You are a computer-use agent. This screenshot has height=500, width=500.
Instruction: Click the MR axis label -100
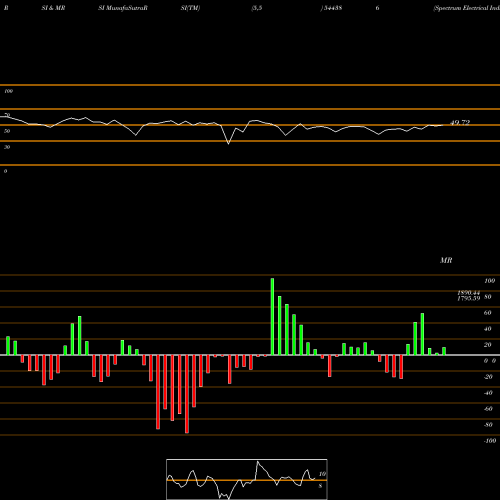tap(489, 441)
